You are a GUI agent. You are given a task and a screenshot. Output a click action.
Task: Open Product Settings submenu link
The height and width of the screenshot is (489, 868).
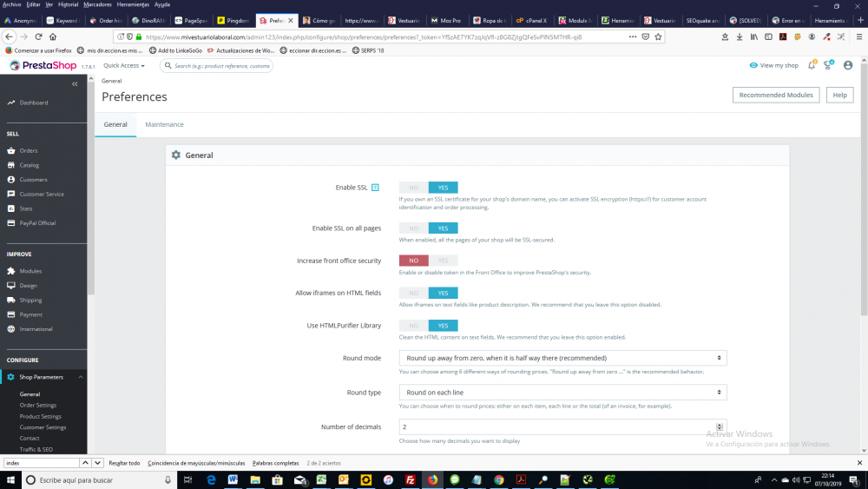pos(41,416)
